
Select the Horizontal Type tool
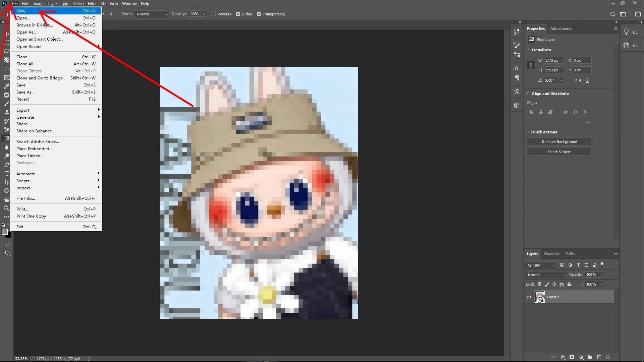coord(7,173)
